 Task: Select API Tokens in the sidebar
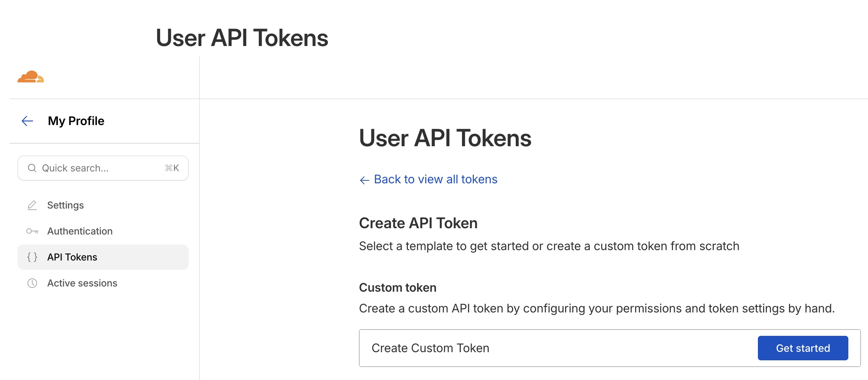pos(72,257)
